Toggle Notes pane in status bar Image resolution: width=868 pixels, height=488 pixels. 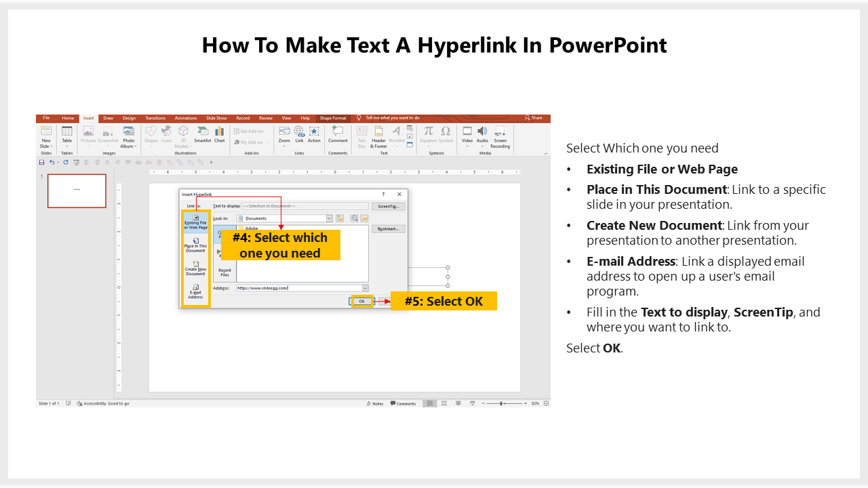(375, 403)
